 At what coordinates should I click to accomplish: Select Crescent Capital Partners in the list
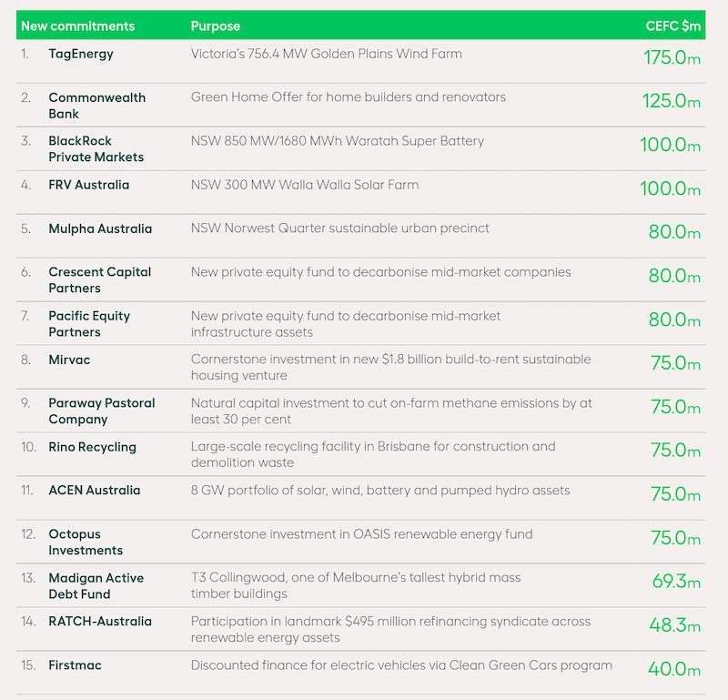point(100,279)
